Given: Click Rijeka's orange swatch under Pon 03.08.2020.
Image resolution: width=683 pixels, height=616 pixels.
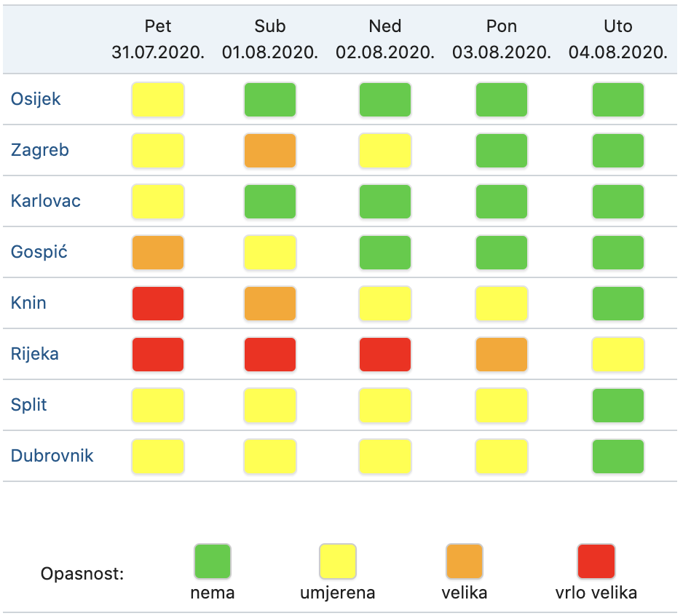Looking at the screenshot, I should [502, 355].
